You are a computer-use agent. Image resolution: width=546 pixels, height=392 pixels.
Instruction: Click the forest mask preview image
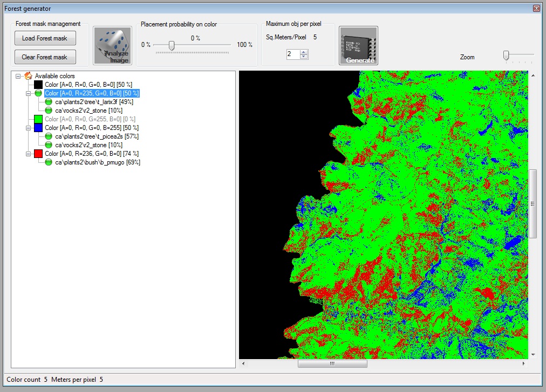384,215
